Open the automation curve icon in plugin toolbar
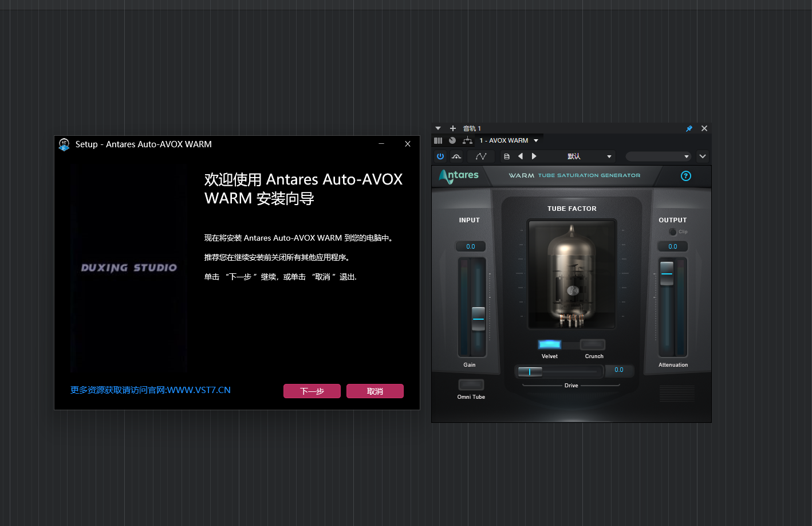 click(x=481, y=156)
